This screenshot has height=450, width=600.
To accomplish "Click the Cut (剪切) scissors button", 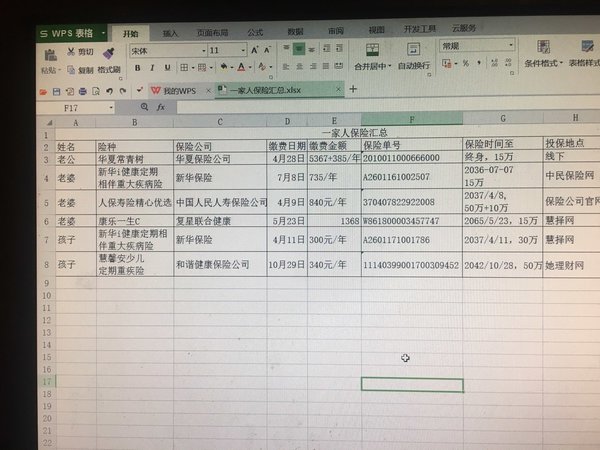I will 80,51.
